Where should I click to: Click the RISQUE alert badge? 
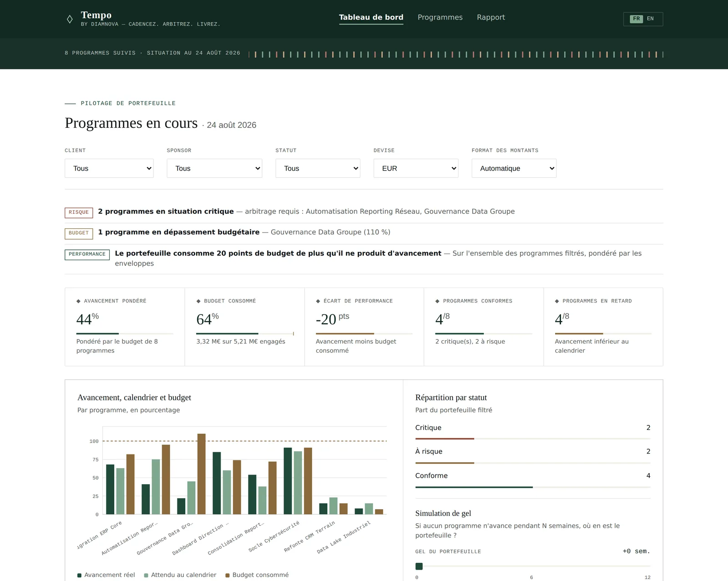point(79,212)
